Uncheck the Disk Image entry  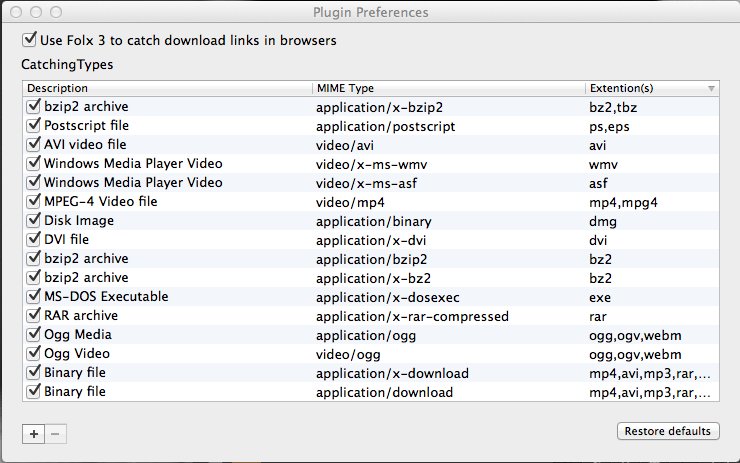(32, 221)
